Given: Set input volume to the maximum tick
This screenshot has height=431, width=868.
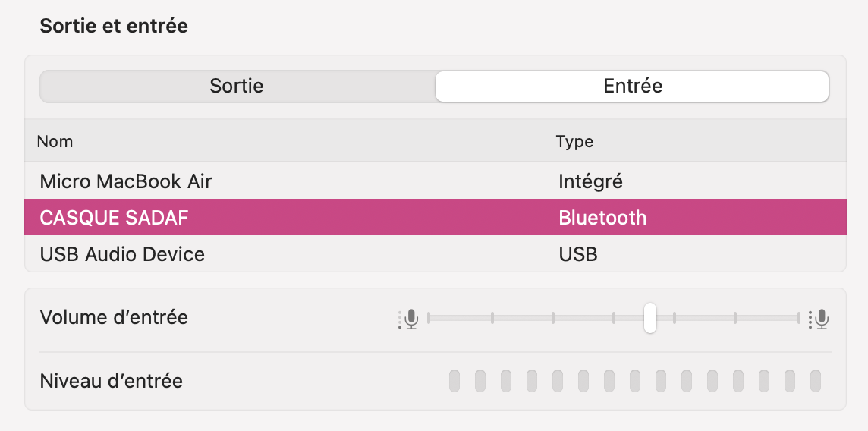Looking at the screenshot, I should pyautogui.click(x=799, y=318).
